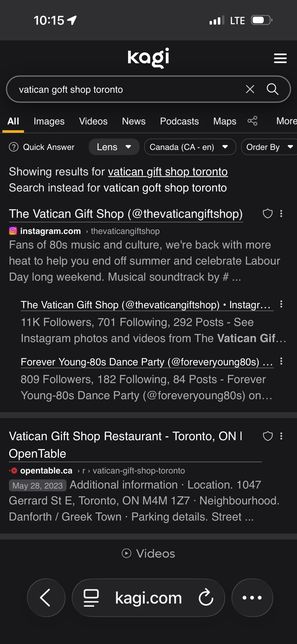Tap shield icon on Instagram result
The height and width of the screenshot is (644, 297).
point(268,214)
